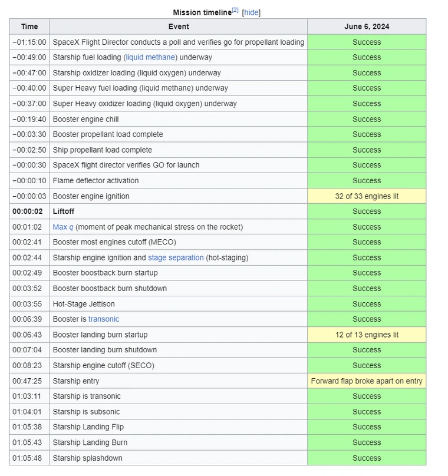
Task: Click Success cell in Starship splashdown row
Action: (367, 458)
